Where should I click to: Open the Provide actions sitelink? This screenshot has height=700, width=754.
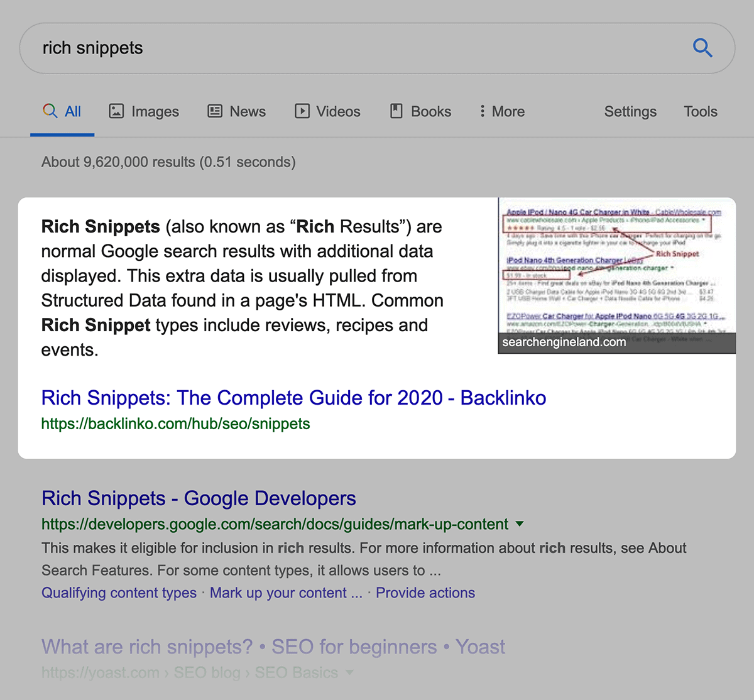point(425,593)
